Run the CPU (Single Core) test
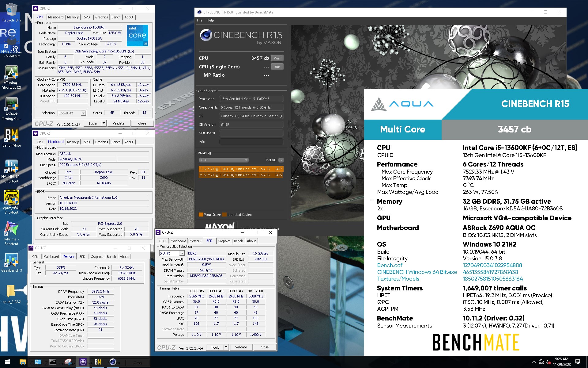 click(277, 67)
